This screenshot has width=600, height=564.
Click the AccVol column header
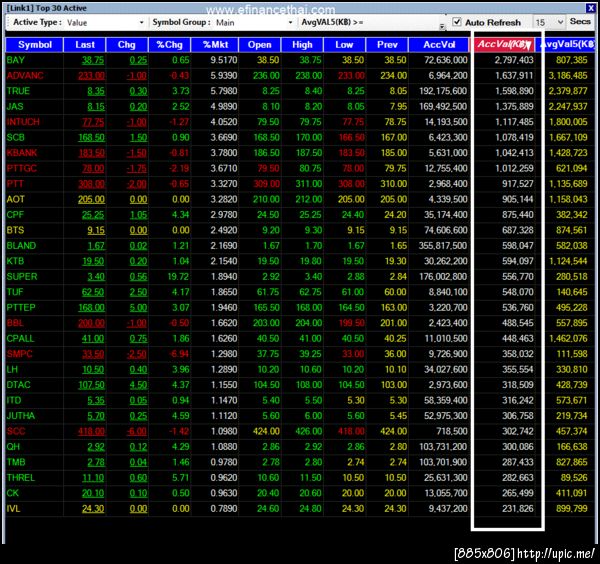click(x=439, y=45)
